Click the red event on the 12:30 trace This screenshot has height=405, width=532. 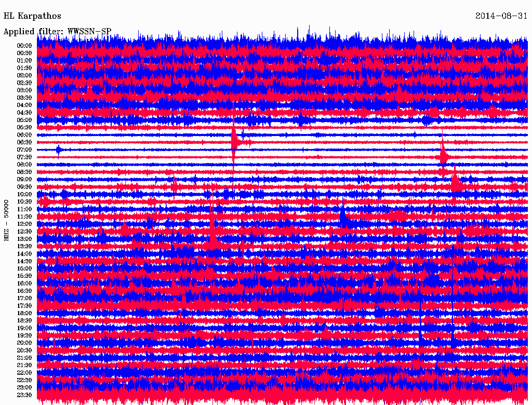point(212,231)
